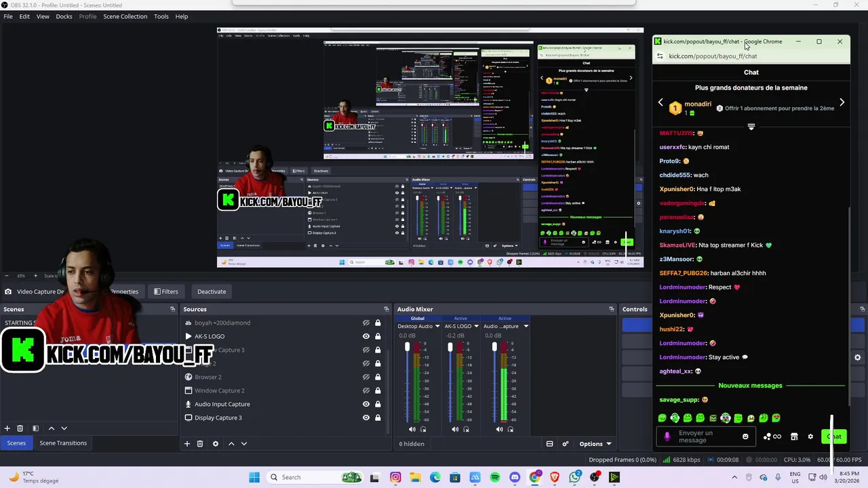
Task: Pop out Audio Mixer dock
Action: [x=611, y=309]
